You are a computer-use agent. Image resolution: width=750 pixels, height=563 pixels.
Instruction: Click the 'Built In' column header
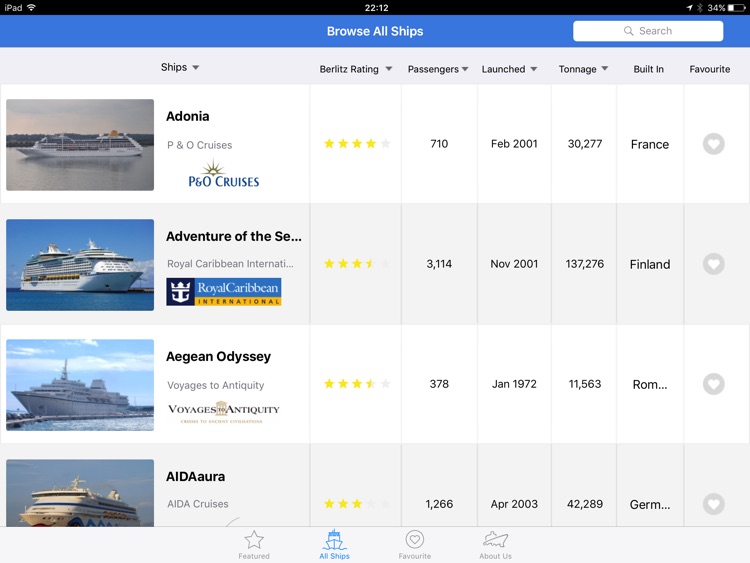pos(649,69)
